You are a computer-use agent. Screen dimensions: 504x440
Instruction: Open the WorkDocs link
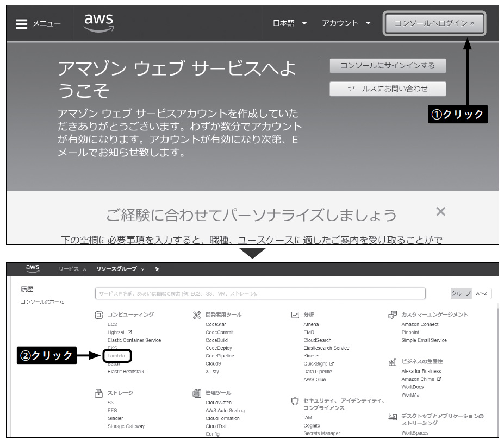click(x=413, y=387)
